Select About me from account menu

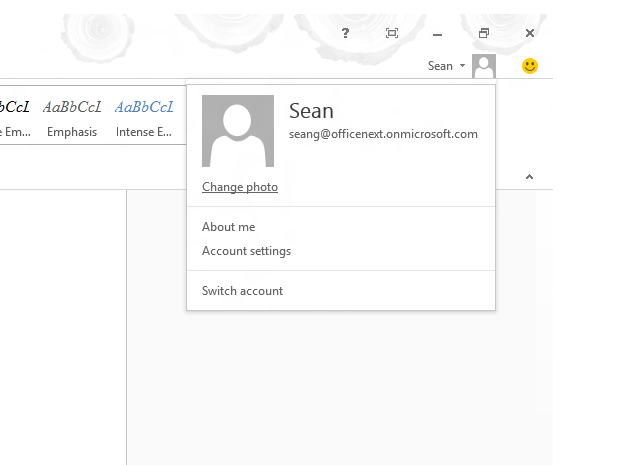pos(228,227)
